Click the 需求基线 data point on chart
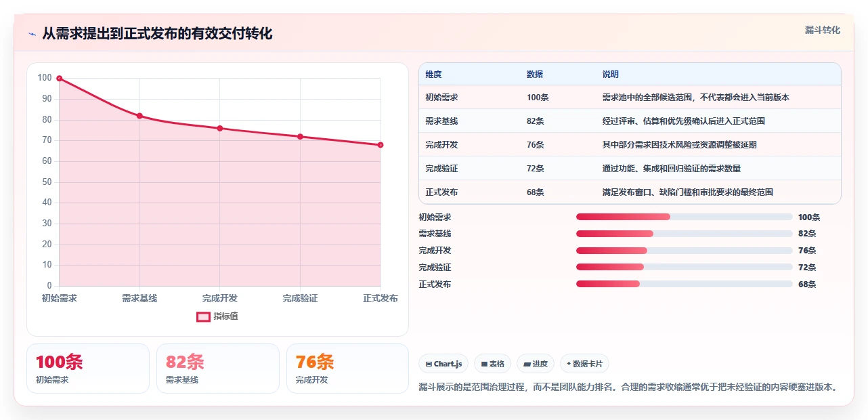This screenshot has width=868, height=420. coord(139,116)
